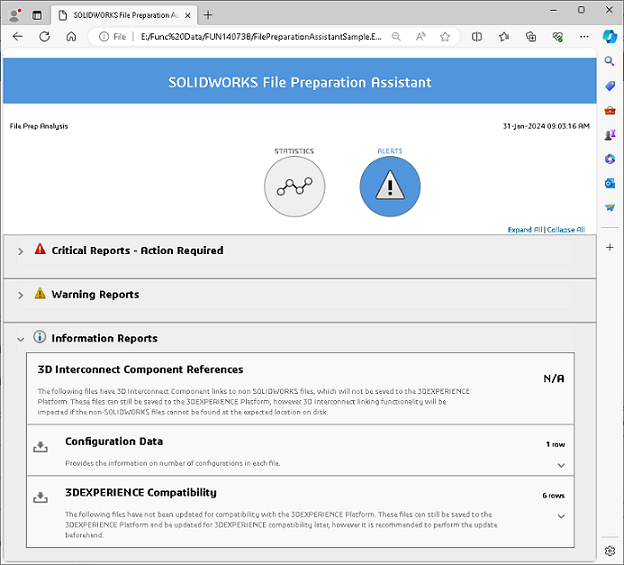Expand Configuration Data rows chevron
The image size is (624, 565).
(x=561, y=465)
